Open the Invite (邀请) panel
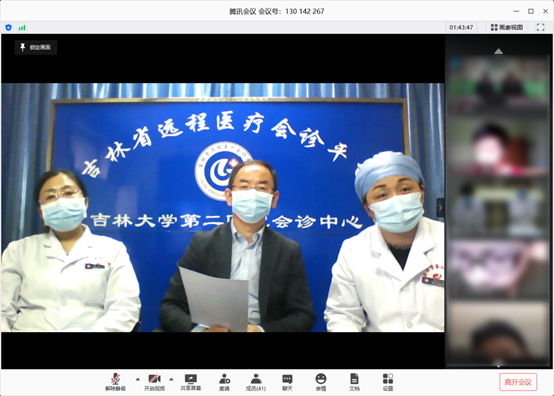The image size is (554, 396). click(x=224, y=382)
